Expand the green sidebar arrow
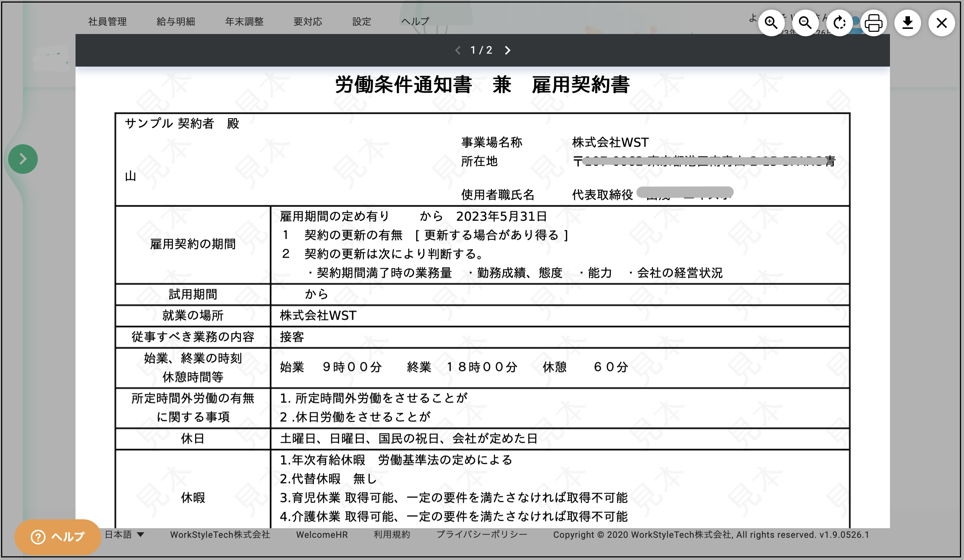The height and width of the screenshot is (560, 964). coord(23,159)
